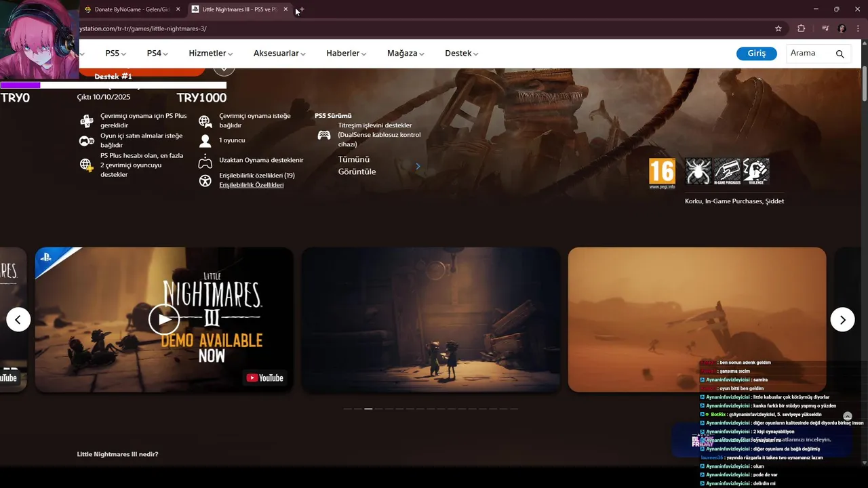Click the YouTube logo on the trailer
Screen dimensions: 868x488
tap(265, 378)
